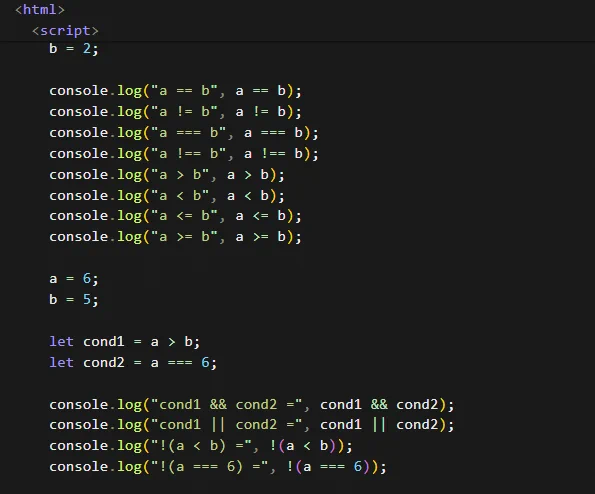
Task: Click the console.log line with "a == b"
Action: pyautogui.click(x=175, y=91)
